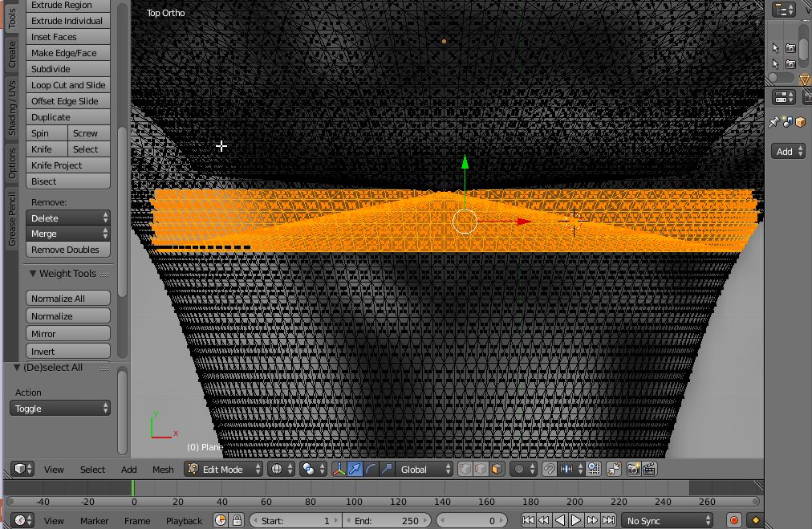Jump to previous keyframe in timeline

(544, 519)
